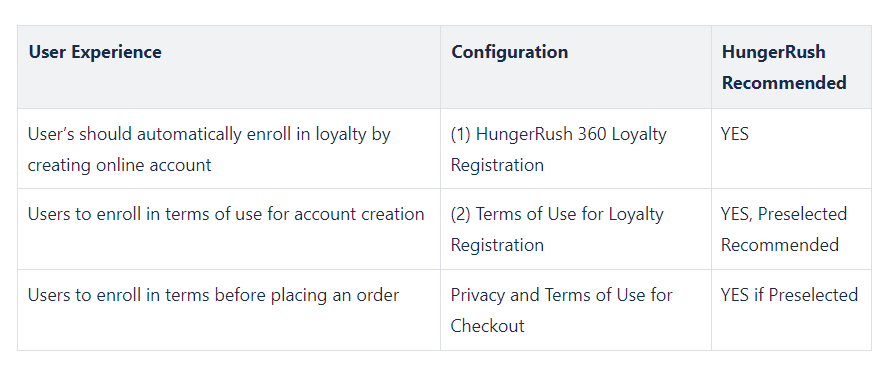
Task: Click the HungerRush 360 Loyalty Registration cell
Action: pos(576,149)
